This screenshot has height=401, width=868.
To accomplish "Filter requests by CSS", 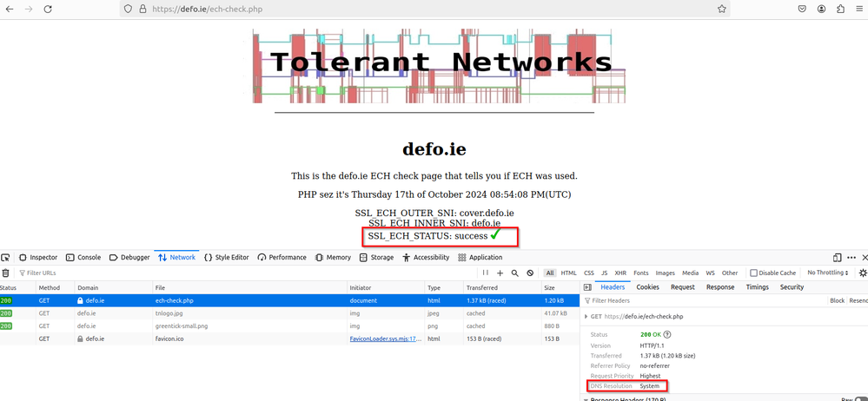I will tap(589, 273).
